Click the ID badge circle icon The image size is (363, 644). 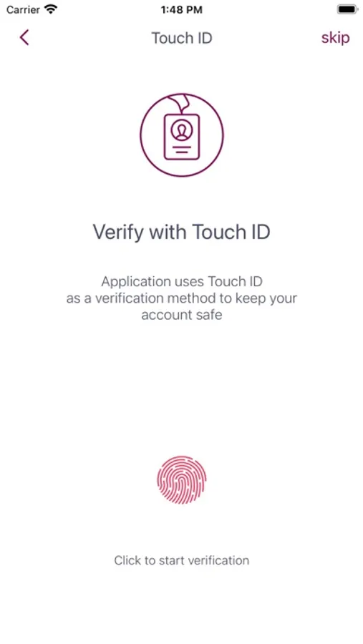pos(182,135)
